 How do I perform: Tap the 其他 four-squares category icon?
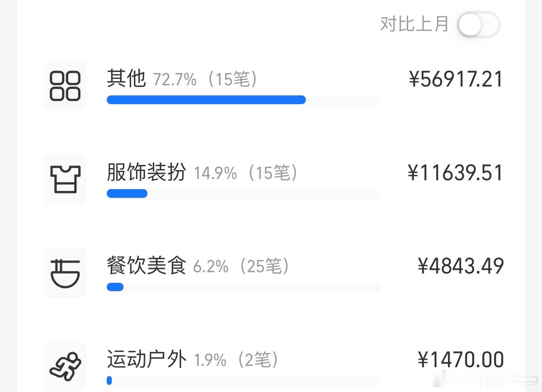[65, 86]
